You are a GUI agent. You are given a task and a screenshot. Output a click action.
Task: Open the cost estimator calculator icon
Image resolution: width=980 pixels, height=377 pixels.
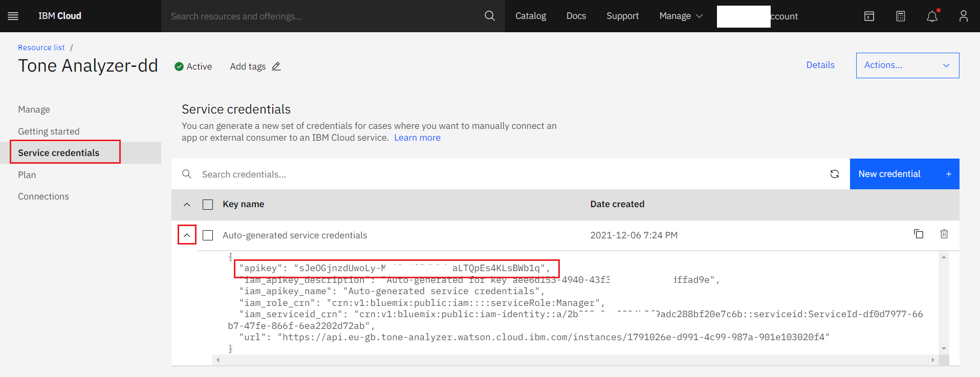(901, 16)
